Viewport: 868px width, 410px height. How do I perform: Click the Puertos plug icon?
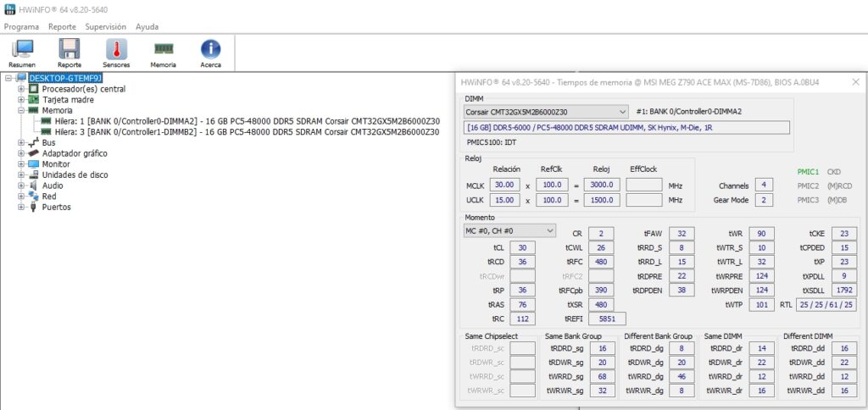(x=34, y=207)
